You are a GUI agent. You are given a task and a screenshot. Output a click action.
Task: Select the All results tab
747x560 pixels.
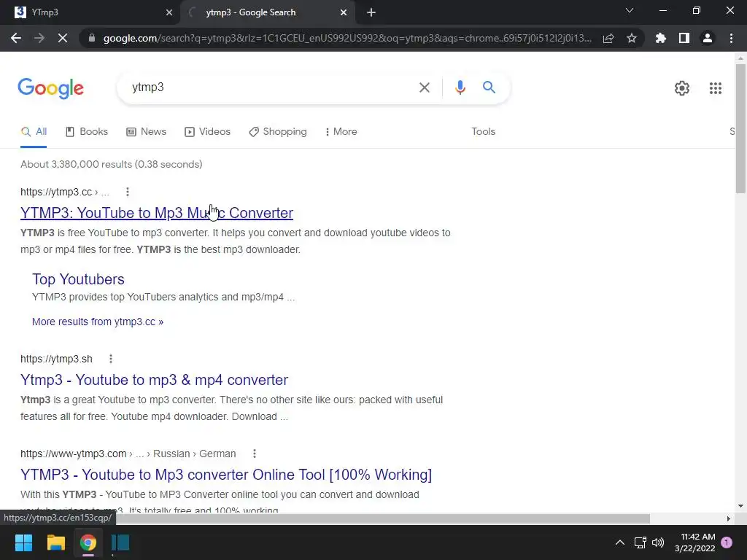point(34,132)
